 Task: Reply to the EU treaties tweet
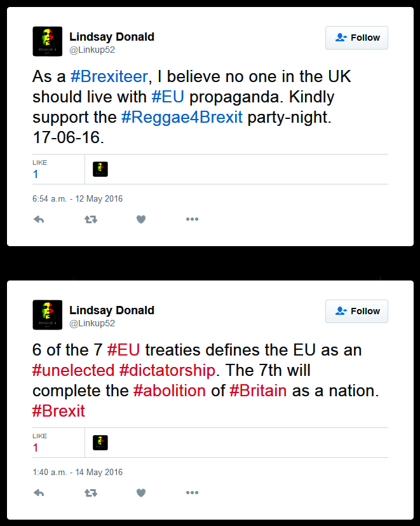[x=39, y=493]
